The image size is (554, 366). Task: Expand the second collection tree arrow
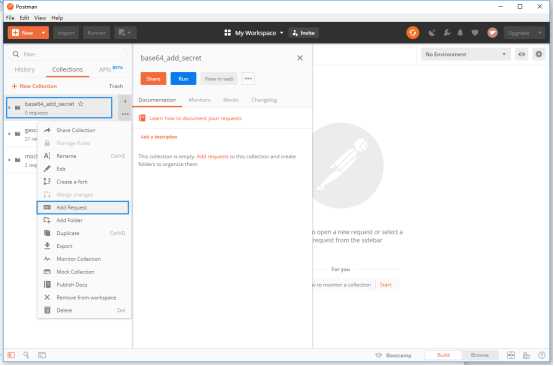pos(10,134)
